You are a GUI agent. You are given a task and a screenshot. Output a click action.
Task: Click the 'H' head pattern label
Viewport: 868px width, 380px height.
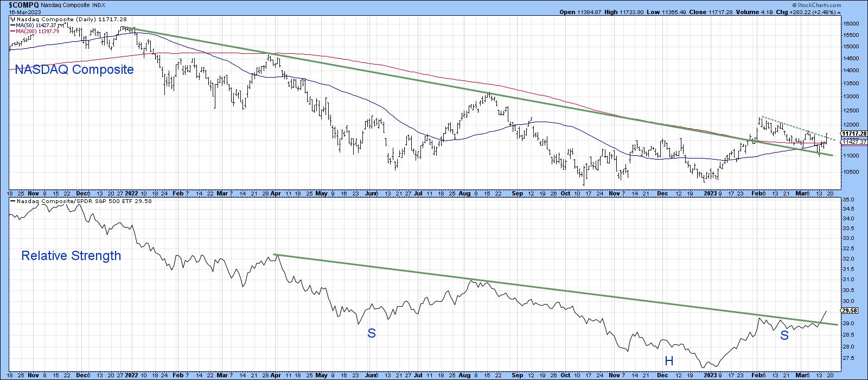[x=669, y=361]
